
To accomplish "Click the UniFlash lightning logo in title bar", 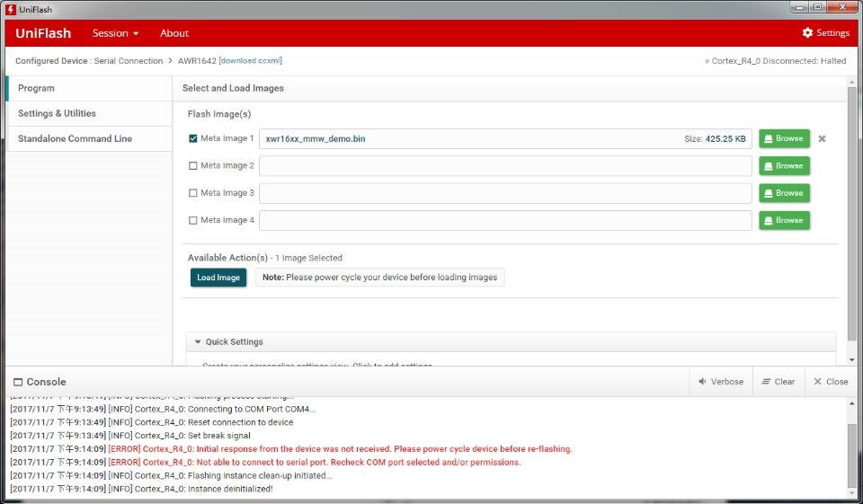I will [11, 9].
